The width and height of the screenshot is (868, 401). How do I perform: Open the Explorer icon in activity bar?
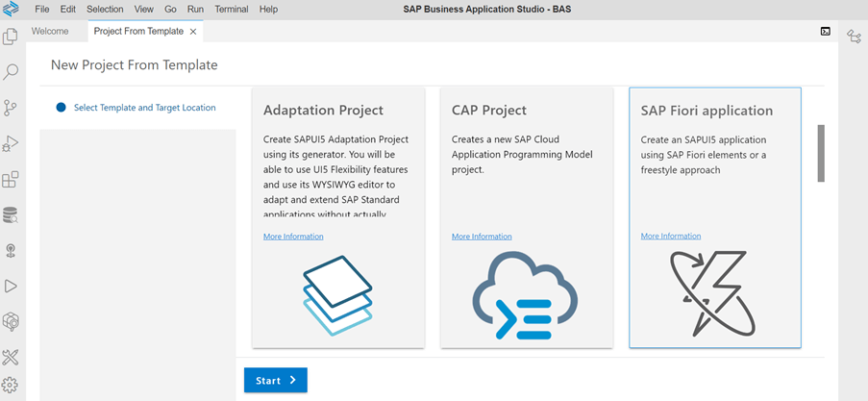click(x=11, y=37)
